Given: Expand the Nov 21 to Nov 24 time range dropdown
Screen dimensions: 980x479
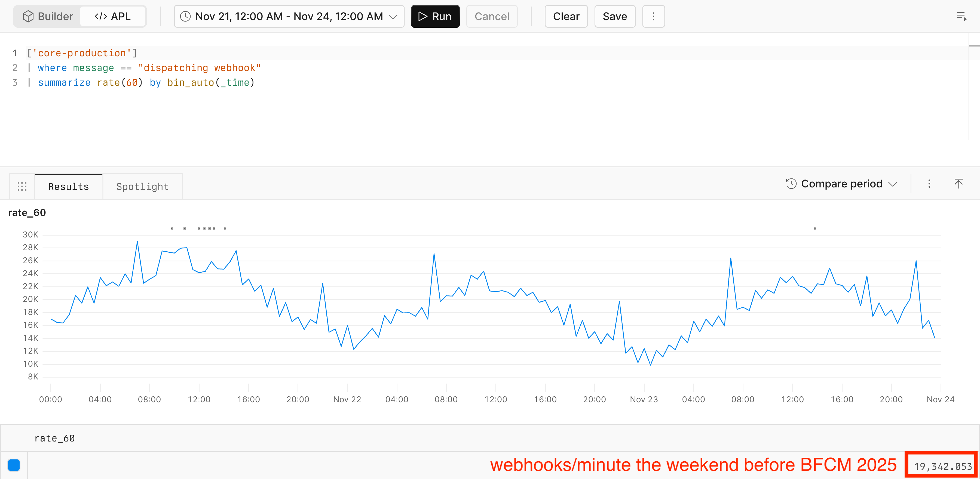Looking at the screenshot, I should click(393, 17).
